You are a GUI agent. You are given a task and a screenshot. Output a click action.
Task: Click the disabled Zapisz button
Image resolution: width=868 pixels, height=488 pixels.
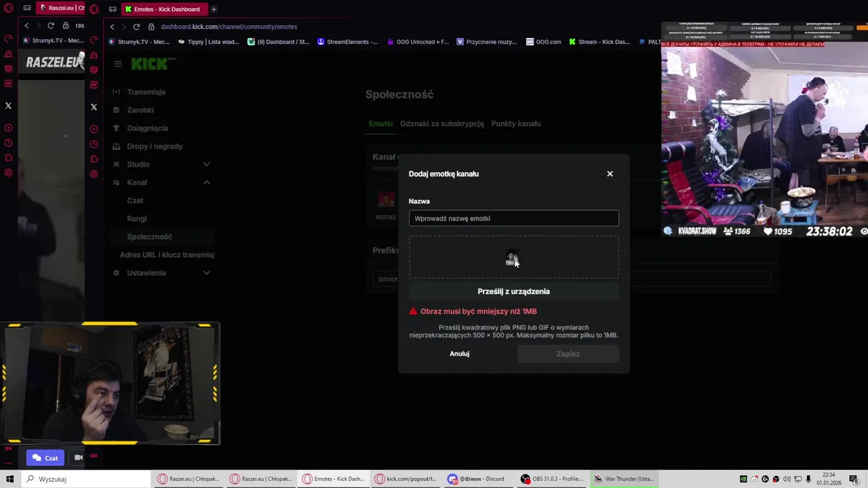568,354
